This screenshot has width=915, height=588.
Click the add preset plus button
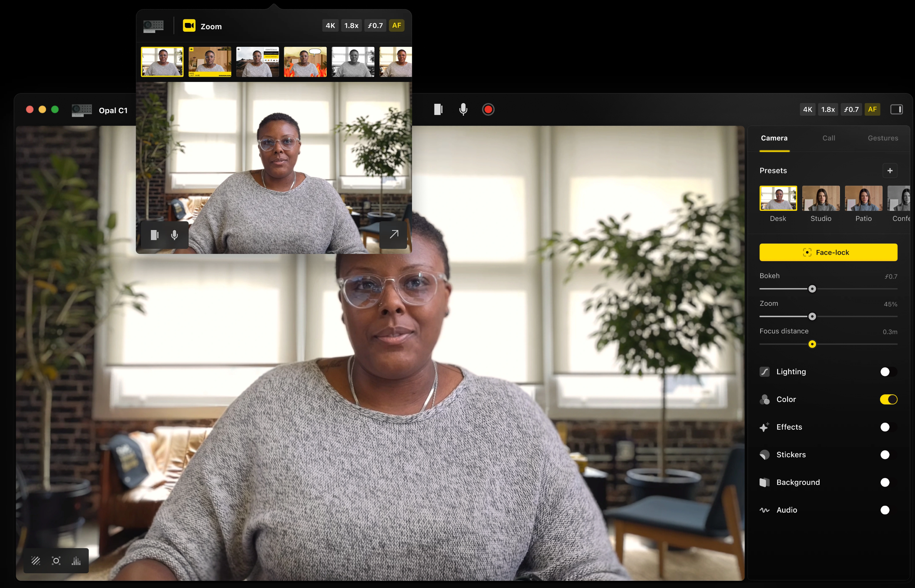(x=890, y=170)
